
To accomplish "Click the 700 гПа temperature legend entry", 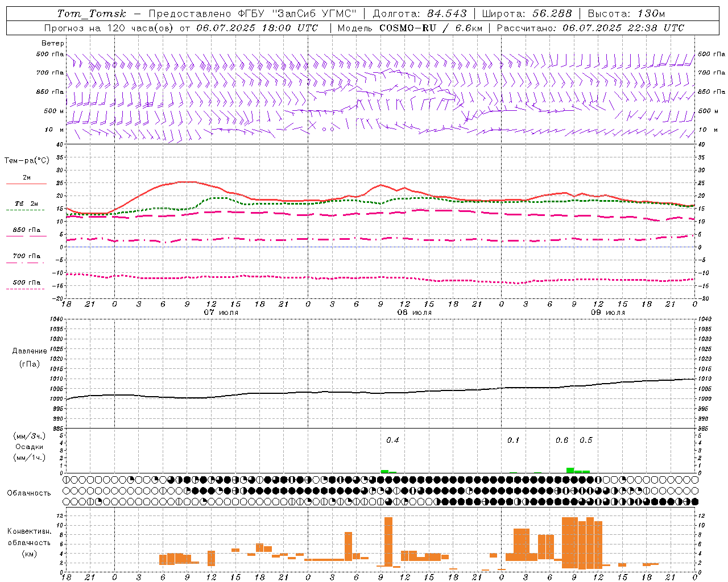I will [26, 256].
